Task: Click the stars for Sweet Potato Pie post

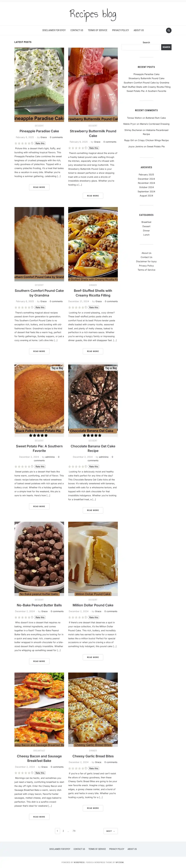Action: coord(22,466)
